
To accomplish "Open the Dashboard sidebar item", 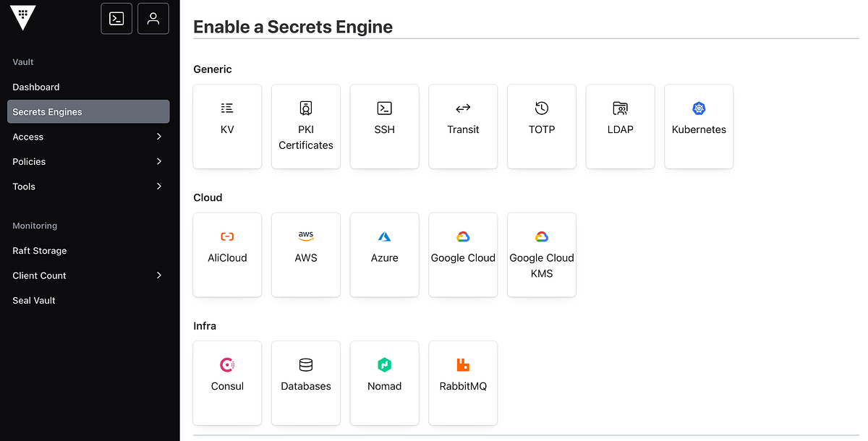I will [x=88, y=87].
